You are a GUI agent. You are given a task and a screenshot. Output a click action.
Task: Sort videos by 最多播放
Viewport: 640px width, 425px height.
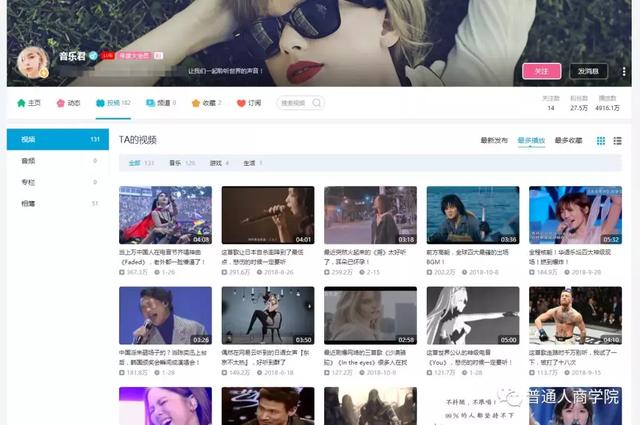531,141
